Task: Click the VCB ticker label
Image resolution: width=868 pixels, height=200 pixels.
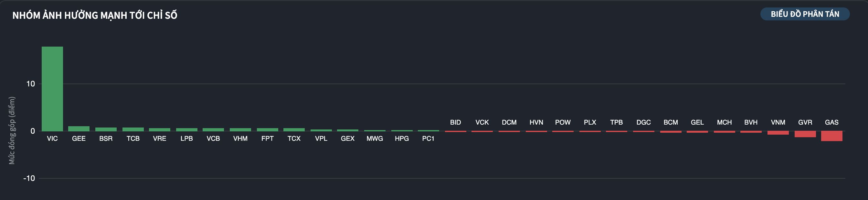Action: point(213,139)
